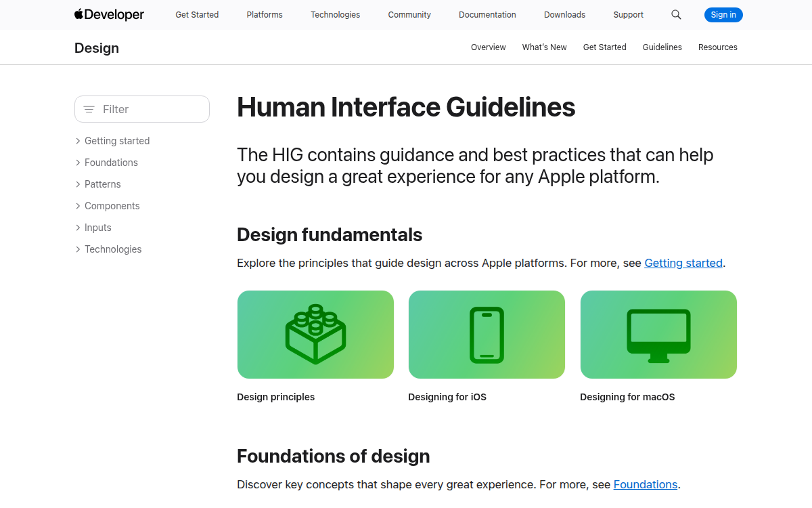Open the Components sidebar item
This screenshot has height=508, width=812.
[x=112, y=206]
